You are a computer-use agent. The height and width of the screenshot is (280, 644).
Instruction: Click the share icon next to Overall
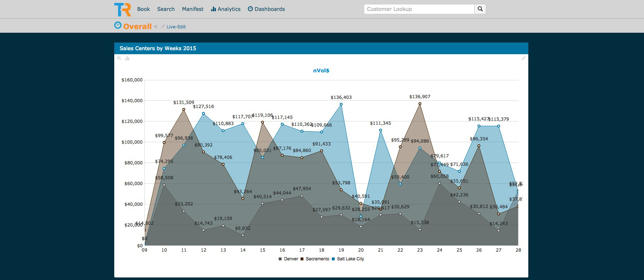(x=155, y=27)
